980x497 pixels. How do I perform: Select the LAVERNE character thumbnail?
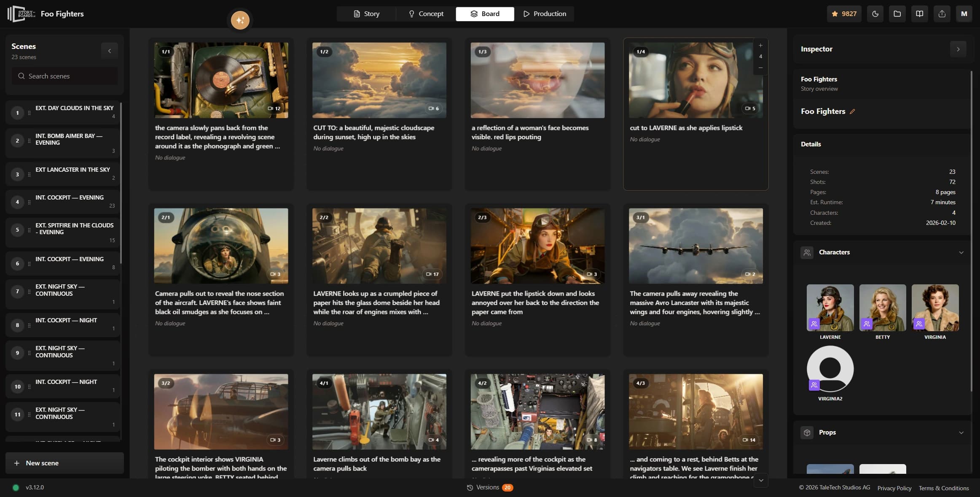(x=829, y=308)
